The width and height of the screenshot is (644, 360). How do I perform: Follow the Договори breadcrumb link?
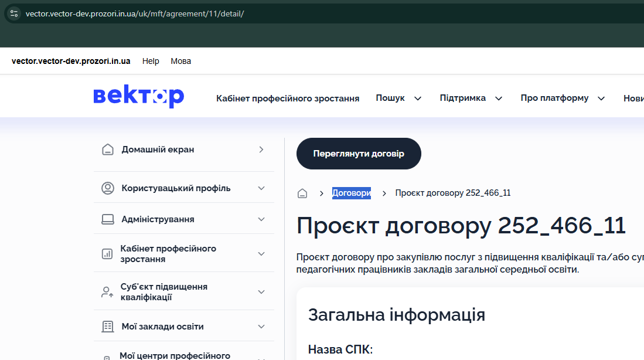[x=351, y=193]
